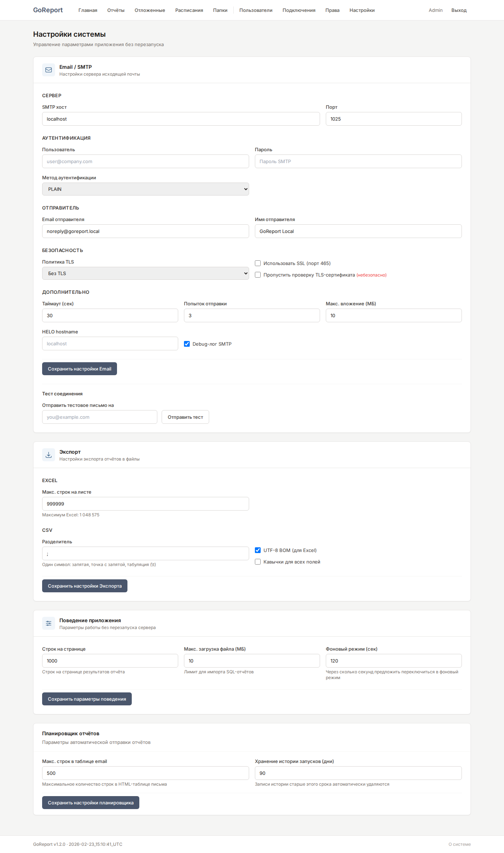Expand the TLS policy dropdown
504x853 pixels.
145,273
